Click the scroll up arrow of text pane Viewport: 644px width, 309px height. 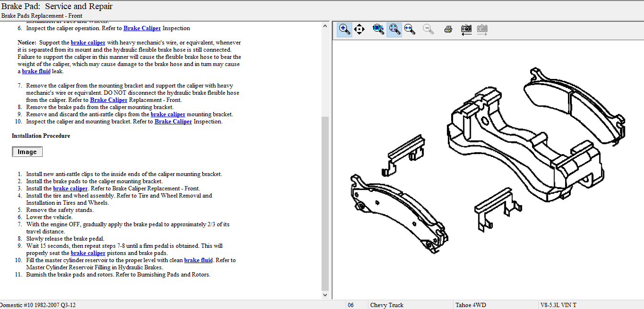click(x=325, y=25)
